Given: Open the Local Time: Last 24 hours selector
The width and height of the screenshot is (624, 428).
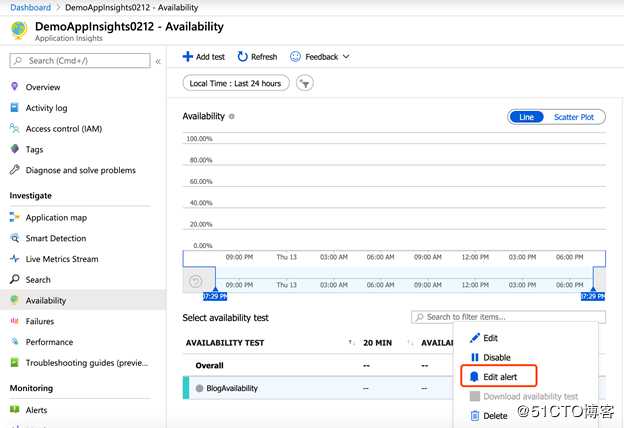Looking at the screenshot, I should tap(236, 83).
